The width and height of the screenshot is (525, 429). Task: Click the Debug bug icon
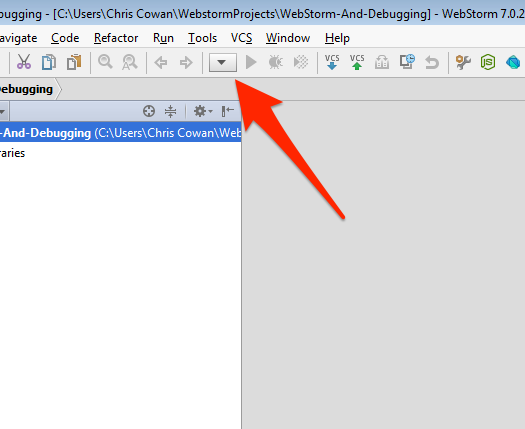276,62
